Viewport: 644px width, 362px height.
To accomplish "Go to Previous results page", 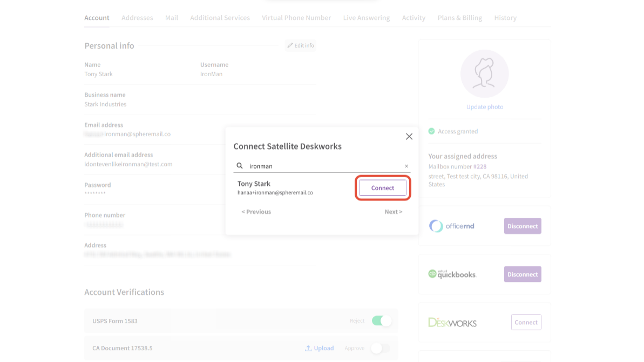I will (256, 212).
